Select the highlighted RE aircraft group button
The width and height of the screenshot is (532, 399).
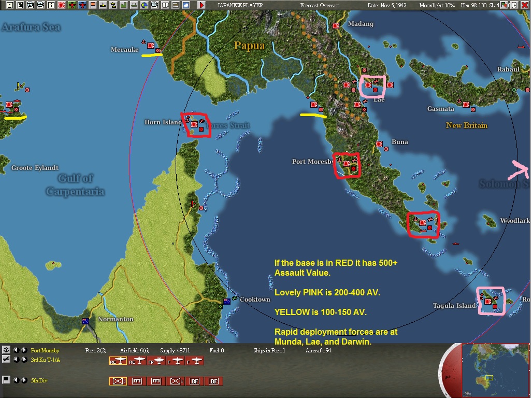tap(117, 361)
